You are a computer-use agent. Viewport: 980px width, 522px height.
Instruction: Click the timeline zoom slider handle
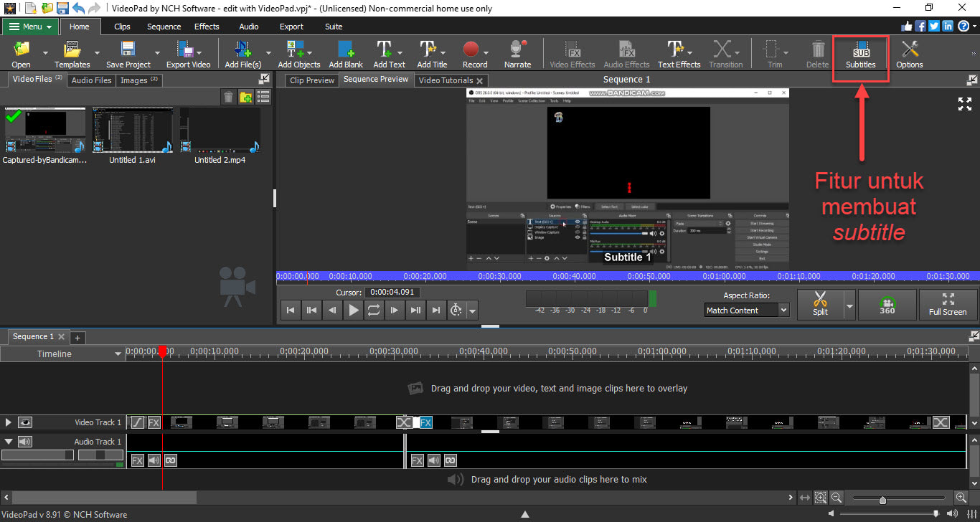[x=882, y=500]
